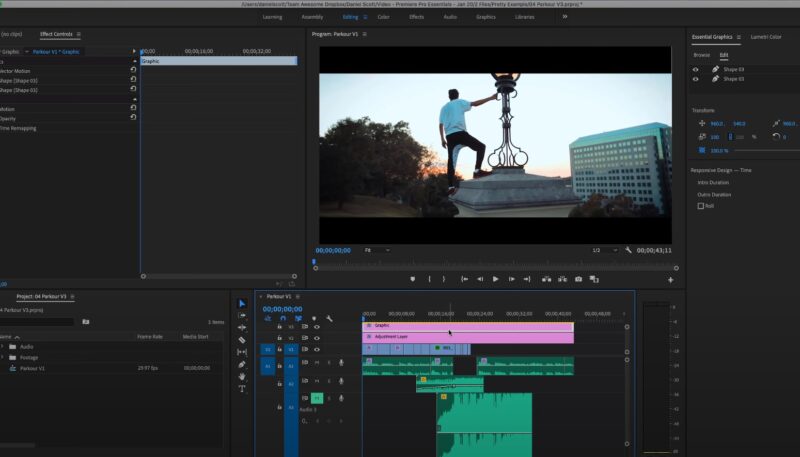
Task: Select the Hand tool
Action: click(x=242, y=376)
